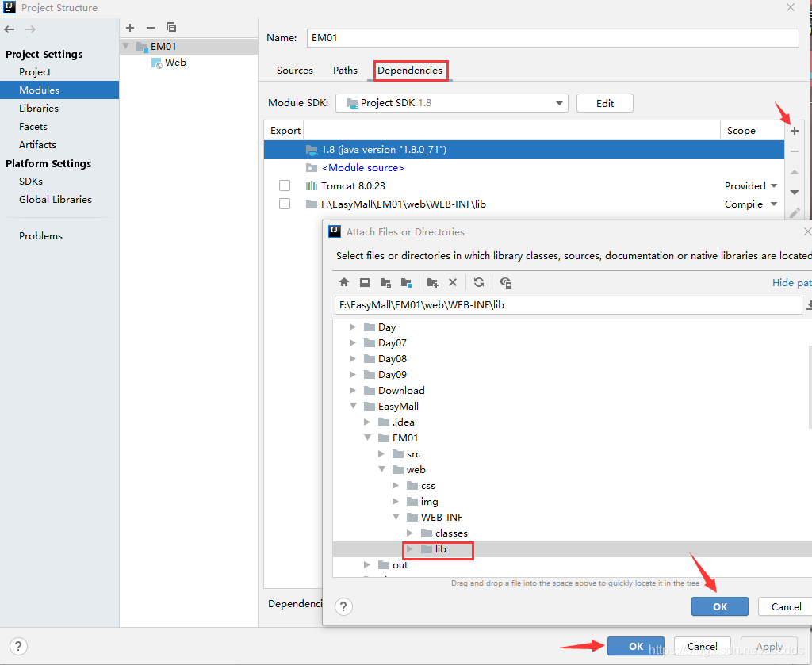Open the path history arrow beside the path field
Image resolution: width=812 pixels, height=665 pixels.
point(808,305)
